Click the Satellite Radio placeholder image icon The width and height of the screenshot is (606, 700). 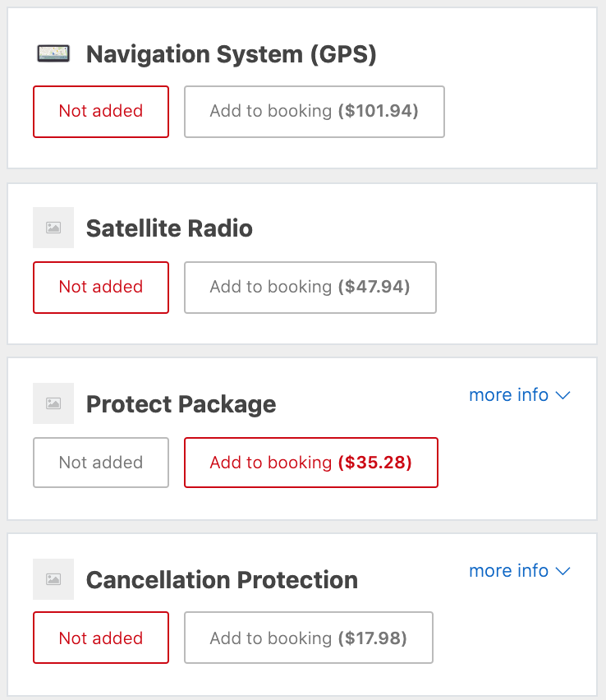coord(53,228)
